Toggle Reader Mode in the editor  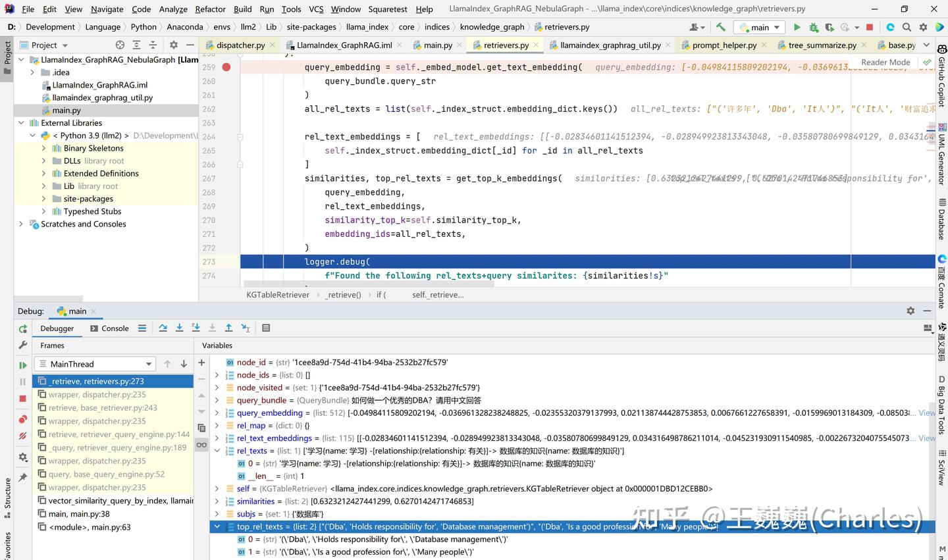(x=885, y=63)
